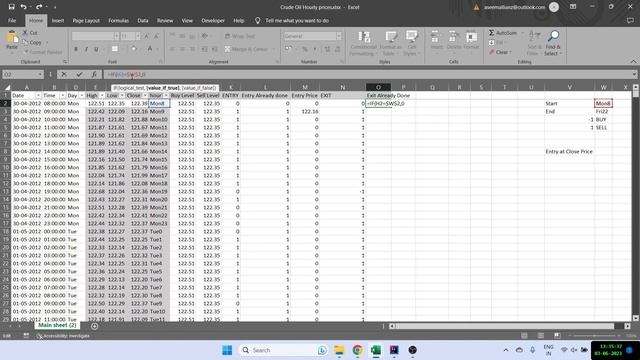The height and width of the screenshot is (360, 640).
Task: Open Excel from the Windows taskbar
Action: tap(376, 350)
